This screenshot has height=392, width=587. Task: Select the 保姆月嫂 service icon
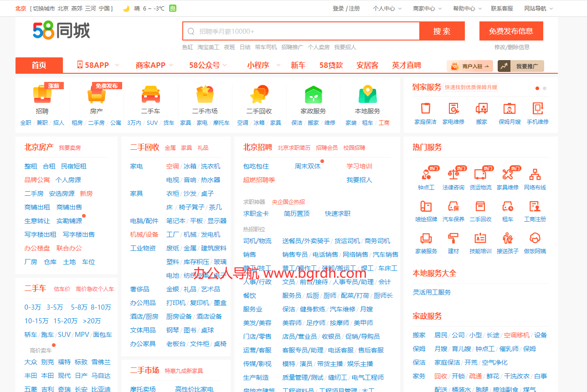510,108
